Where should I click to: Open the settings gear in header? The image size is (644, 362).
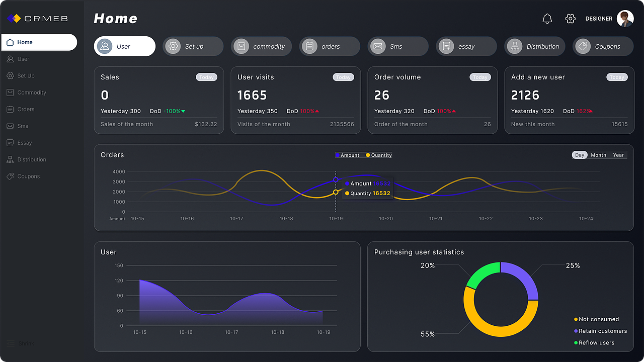[570, 19]
